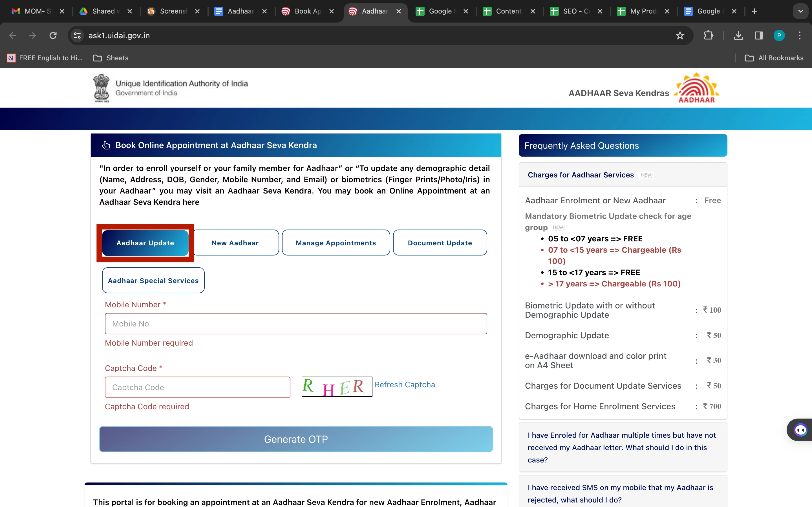Switch to the SEO tab
The width and height of the screenshot is (812, 507).
tap(574, 11)
